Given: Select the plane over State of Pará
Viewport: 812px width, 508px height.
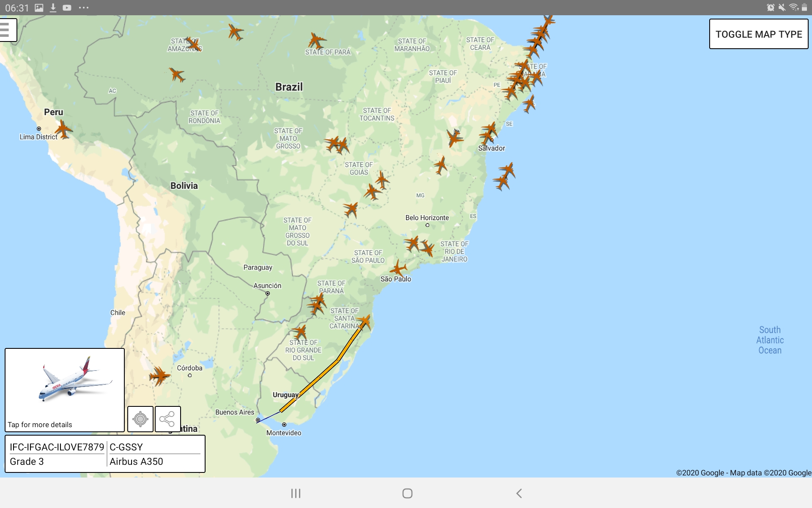Looking at the screenshot, I should 316,41.
